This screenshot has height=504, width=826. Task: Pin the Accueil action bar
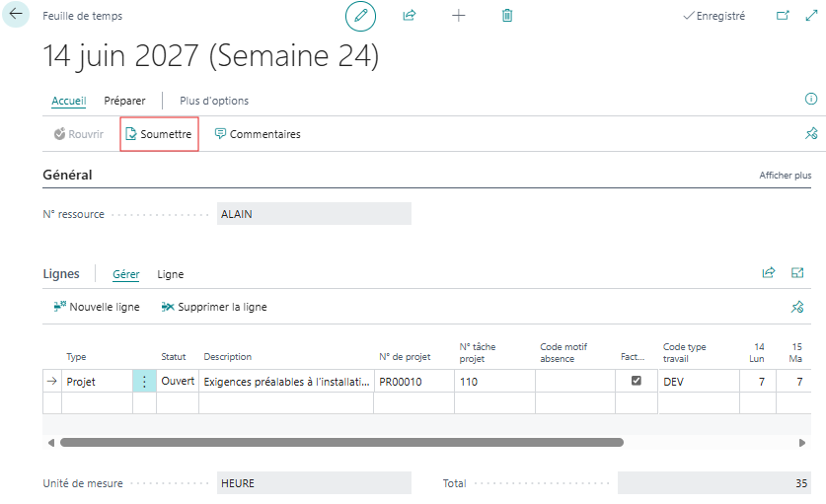(x=811, y=134)
